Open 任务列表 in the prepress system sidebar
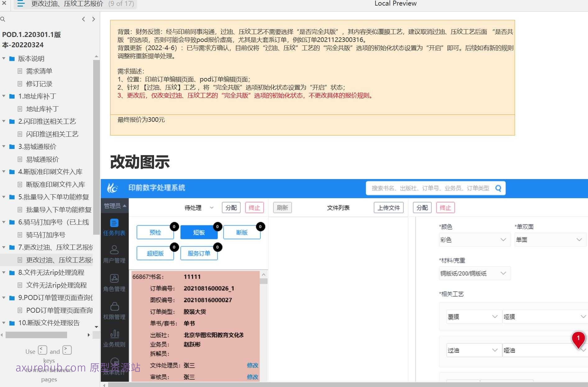Screen dimensions: 588x387 point(114,227)
